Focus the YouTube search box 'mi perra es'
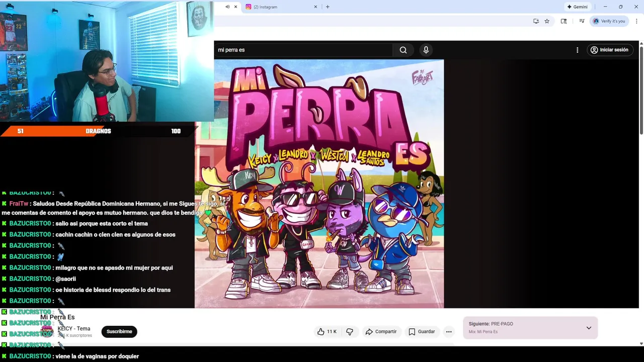 (x=303, y=50)
